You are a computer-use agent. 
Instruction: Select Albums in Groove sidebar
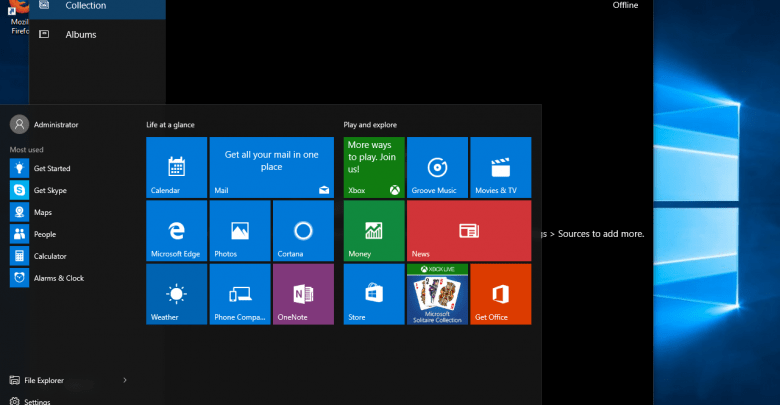(98, 34)
